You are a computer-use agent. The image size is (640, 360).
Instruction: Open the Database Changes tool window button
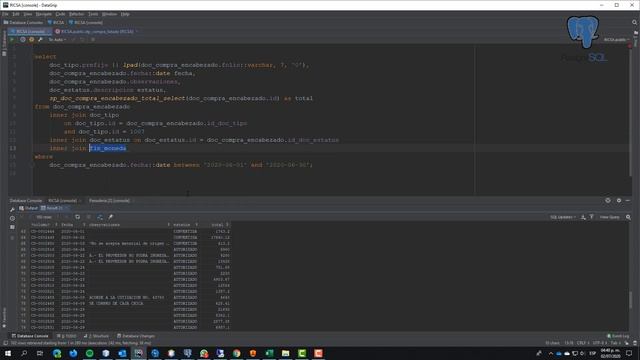click(x=136, y=336)
